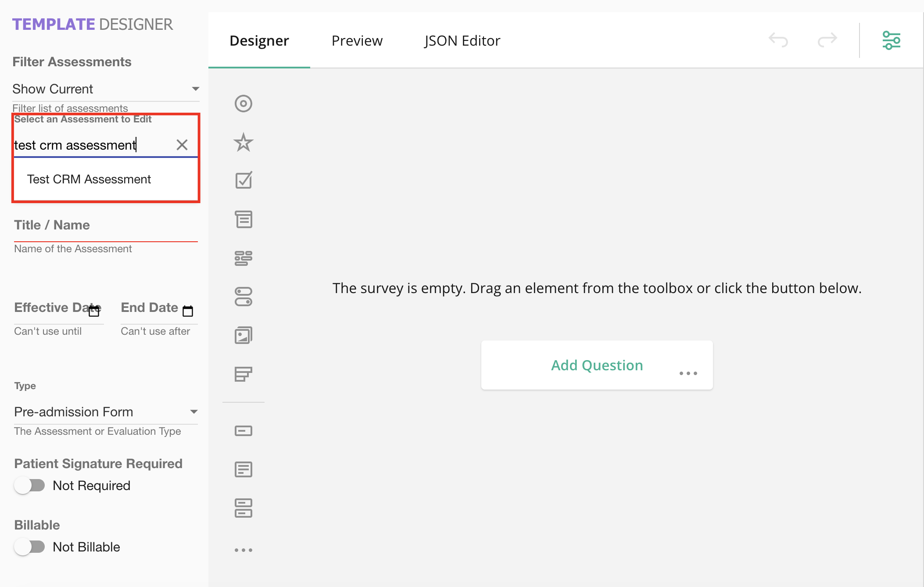Select the Rating star toolbox icon
Viewport: 924px width, 587px height.
click(243, 142)
